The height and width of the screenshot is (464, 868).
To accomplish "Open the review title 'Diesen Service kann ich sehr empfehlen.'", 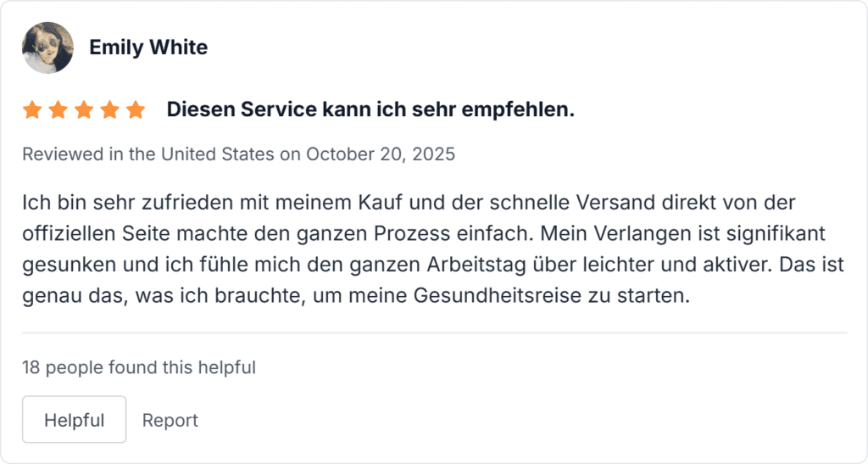I will coord(370,109).
